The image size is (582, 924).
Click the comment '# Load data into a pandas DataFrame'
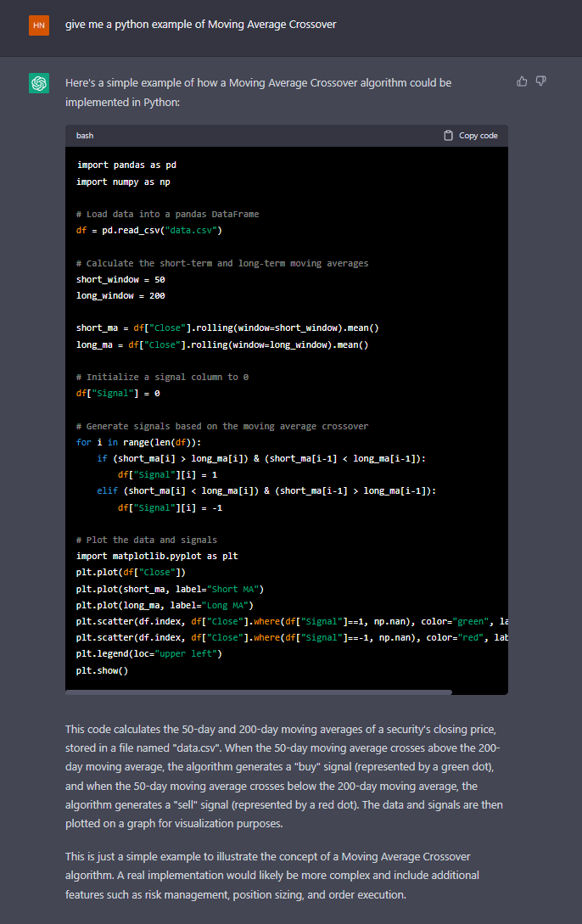coord(167,215)
